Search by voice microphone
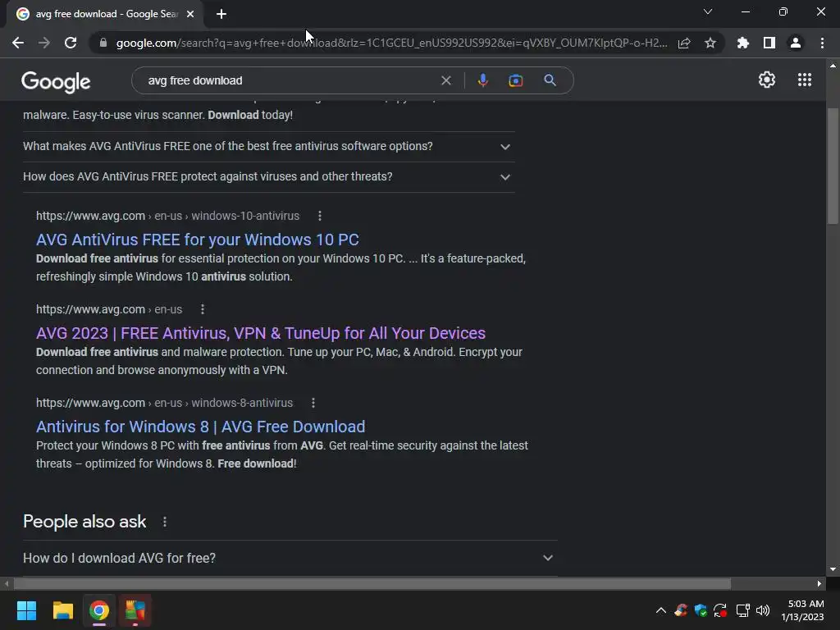The height and width of the screenshot is (630, 840). [482, 80]
